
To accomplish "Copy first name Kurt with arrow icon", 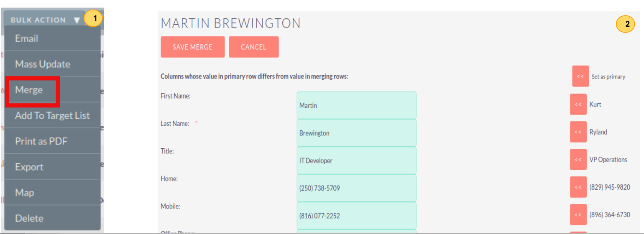I will click(578, 104).
